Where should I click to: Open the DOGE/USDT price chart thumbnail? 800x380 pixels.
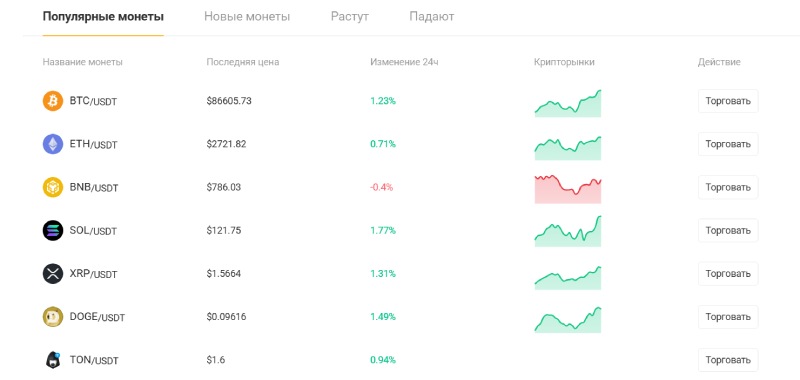click(x=568, y=320)
